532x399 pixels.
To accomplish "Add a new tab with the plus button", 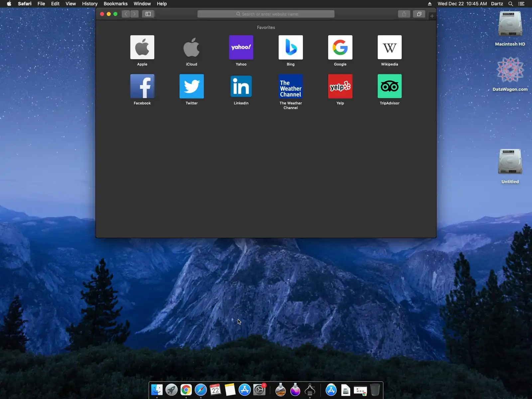I will click(x=432, y=16).
